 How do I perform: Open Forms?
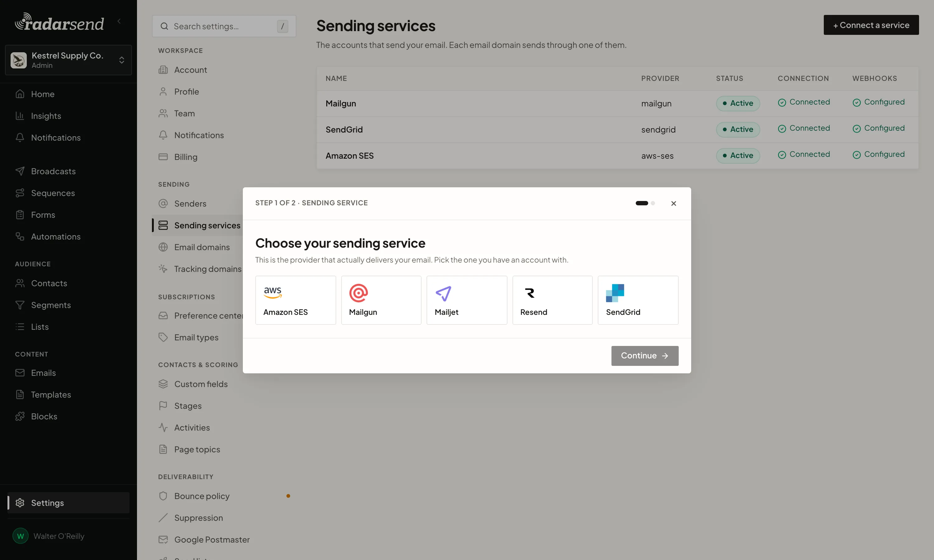pyautogui.click(x=68, y=215)
